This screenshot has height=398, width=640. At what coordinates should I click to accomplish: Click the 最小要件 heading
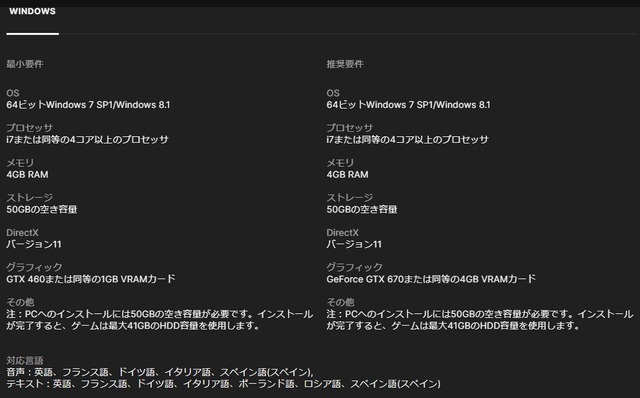tap(25, 64)
